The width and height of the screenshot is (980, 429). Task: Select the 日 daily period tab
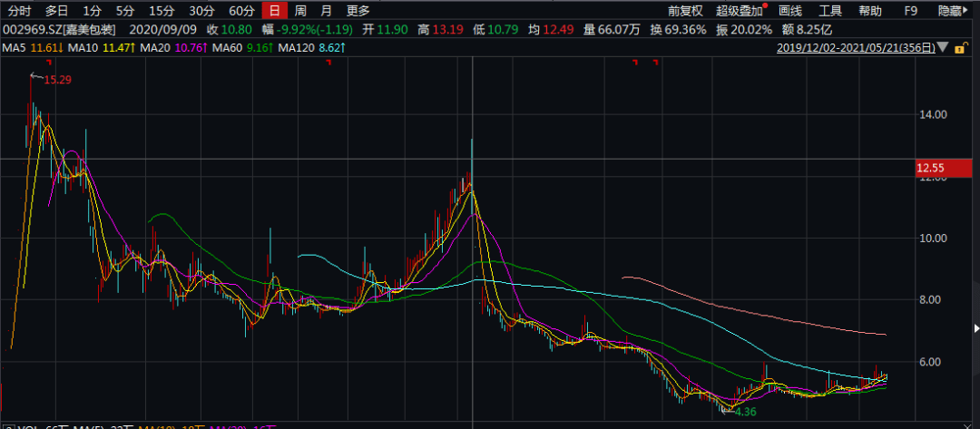click(275, 11)
